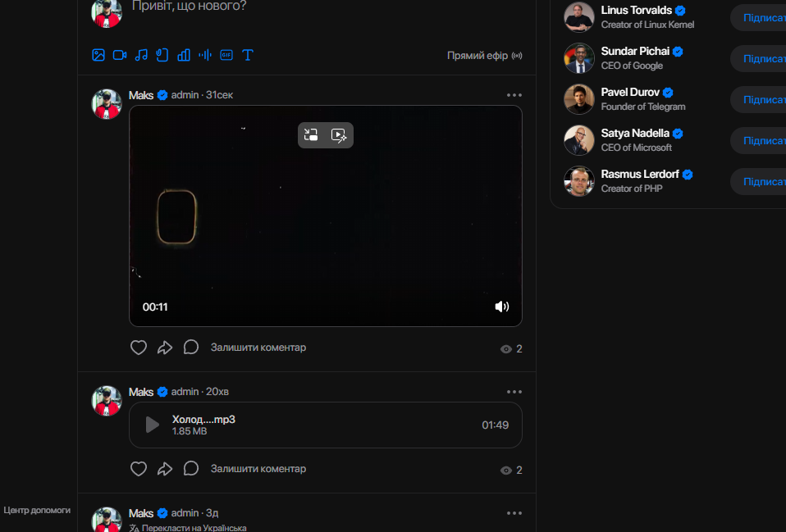
Task: Like the Холод mp3 post
Action: pos(139,469)
